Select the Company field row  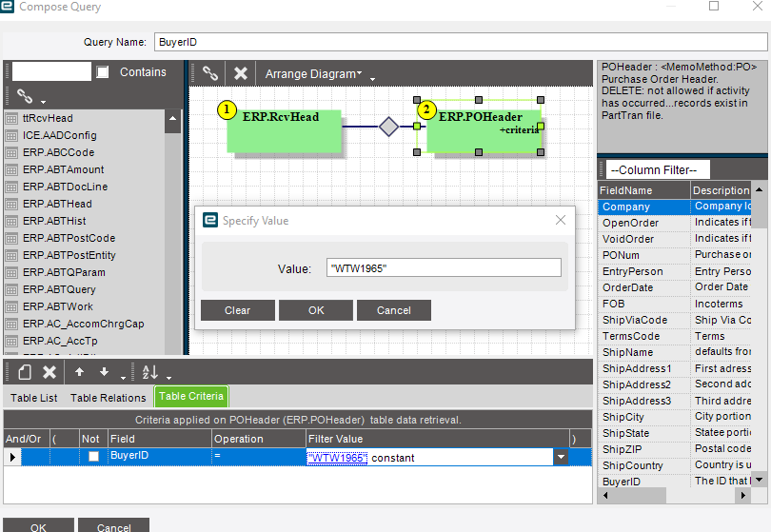coord(675,207)
